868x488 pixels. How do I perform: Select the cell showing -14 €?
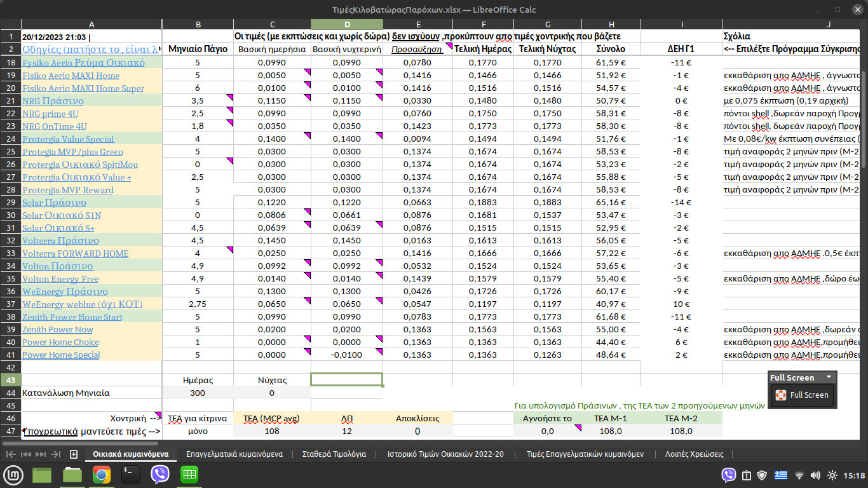coord(681,202)
